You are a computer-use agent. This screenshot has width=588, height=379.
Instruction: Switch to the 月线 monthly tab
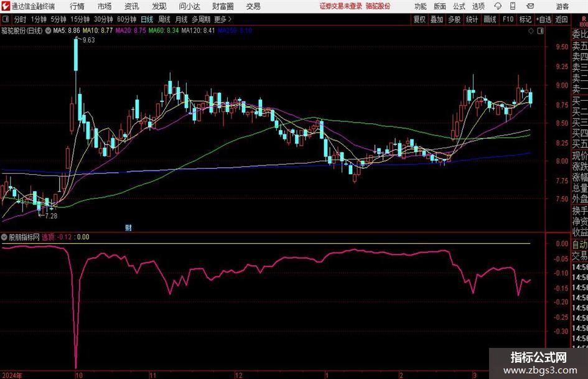[x=181, y=19]
